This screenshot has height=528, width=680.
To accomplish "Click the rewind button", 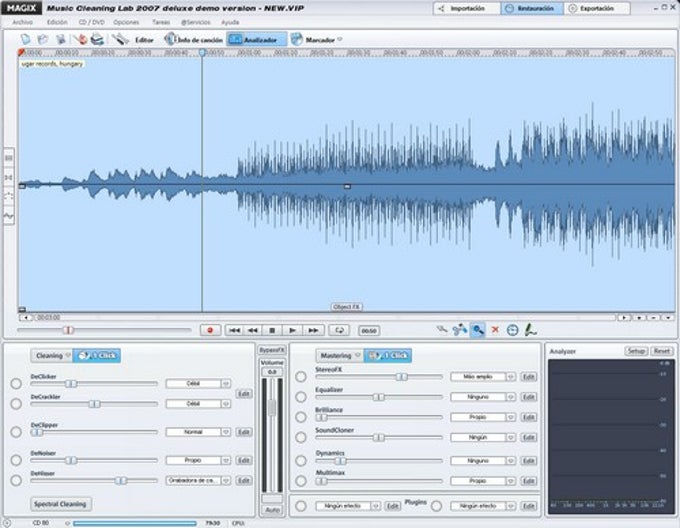I will pos(253,330).
